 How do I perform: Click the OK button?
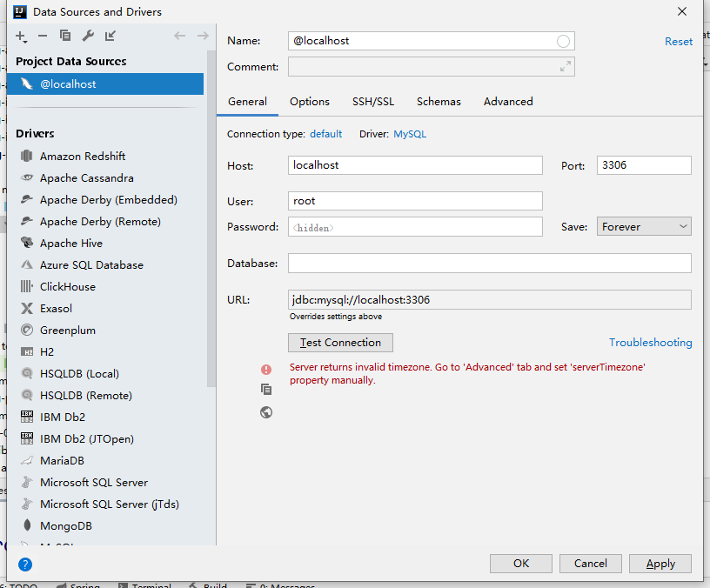[520, 564]
